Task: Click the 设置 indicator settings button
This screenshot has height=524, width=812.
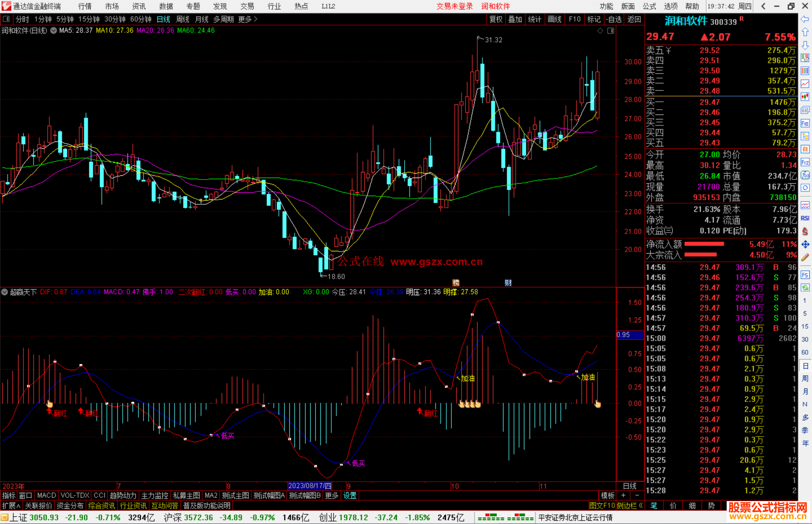Action: click(x=350, y=495)
